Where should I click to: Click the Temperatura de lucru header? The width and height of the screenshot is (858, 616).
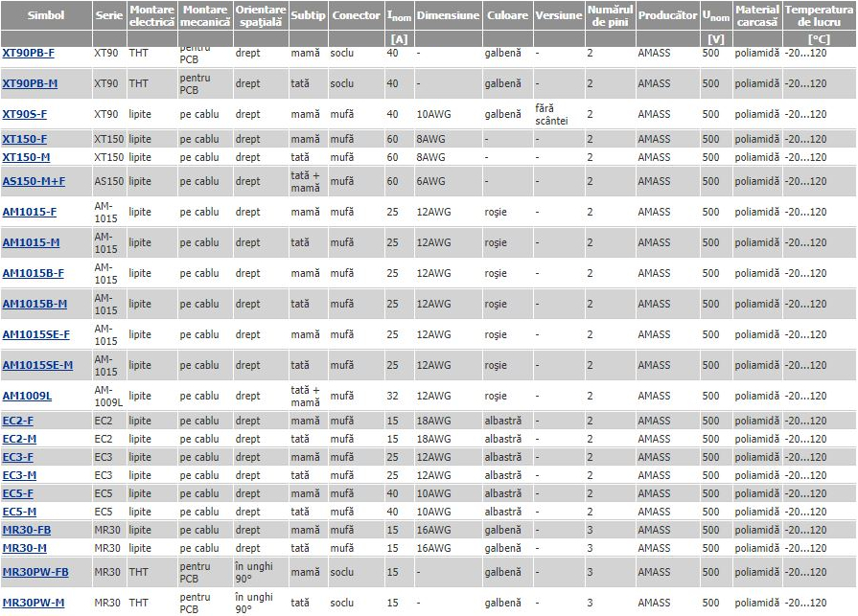click(819, 16)
